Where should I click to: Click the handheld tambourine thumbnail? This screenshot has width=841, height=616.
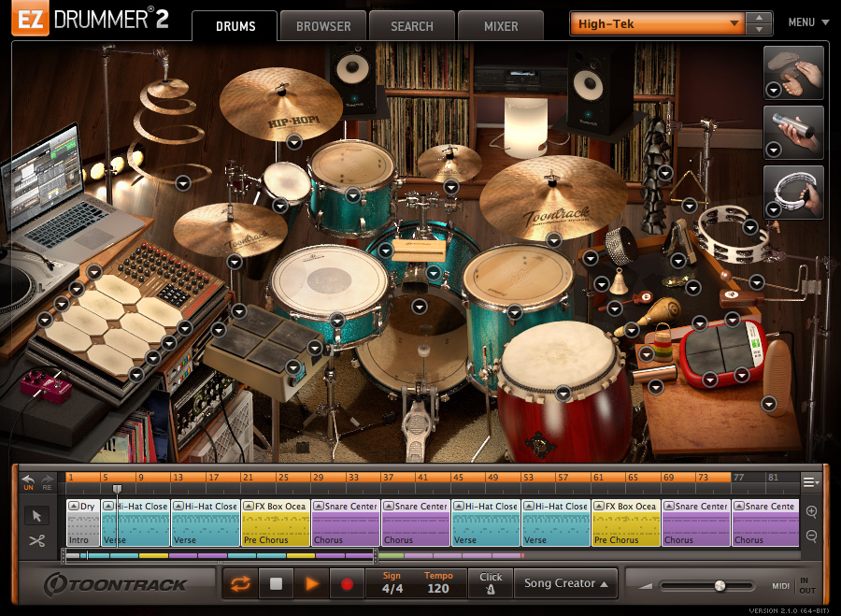(x=793, y=193)
